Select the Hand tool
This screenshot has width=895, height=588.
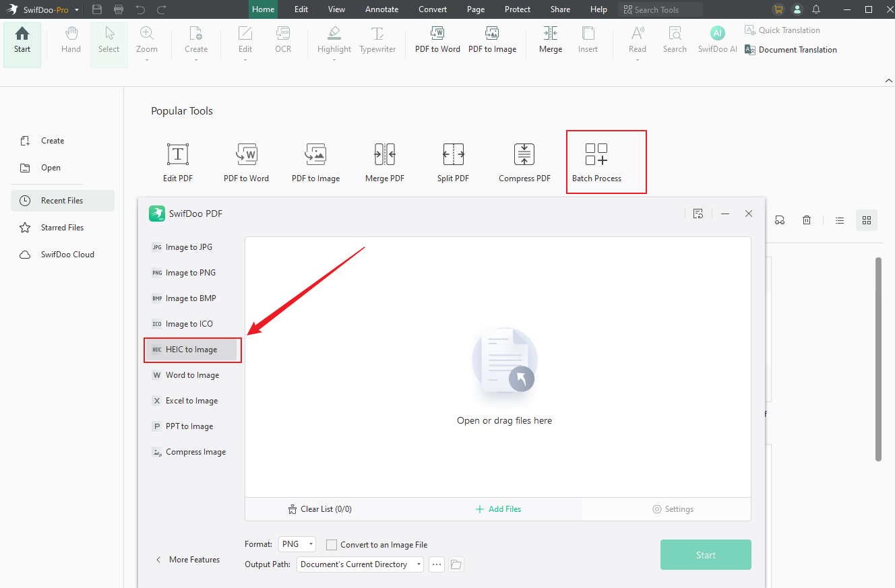[70, 39]
